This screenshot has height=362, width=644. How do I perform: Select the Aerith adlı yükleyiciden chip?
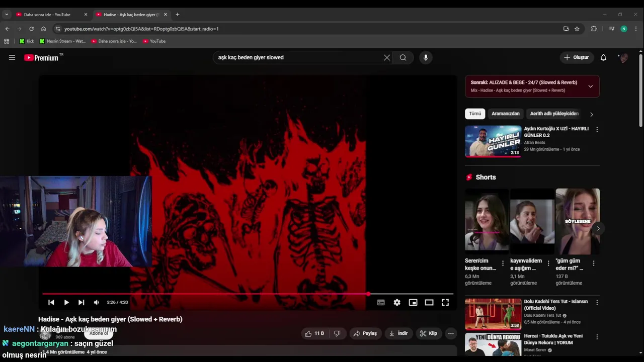point(554,114)
